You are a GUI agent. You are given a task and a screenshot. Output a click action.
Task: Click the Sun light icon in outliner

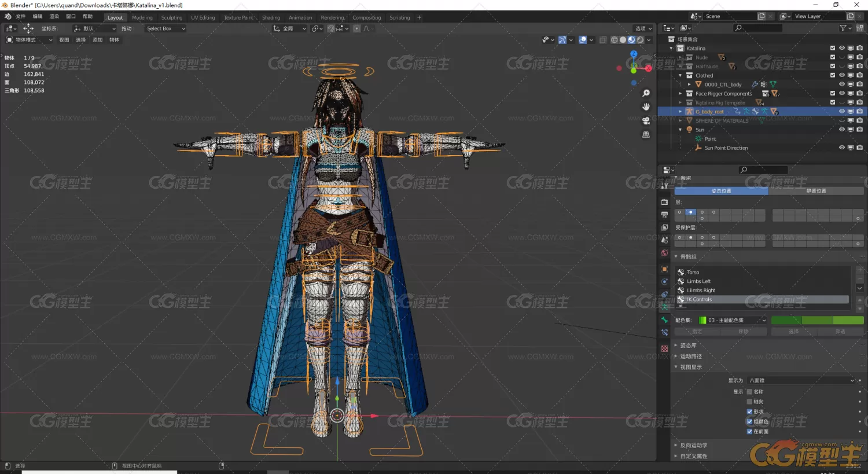coord(689,130)
